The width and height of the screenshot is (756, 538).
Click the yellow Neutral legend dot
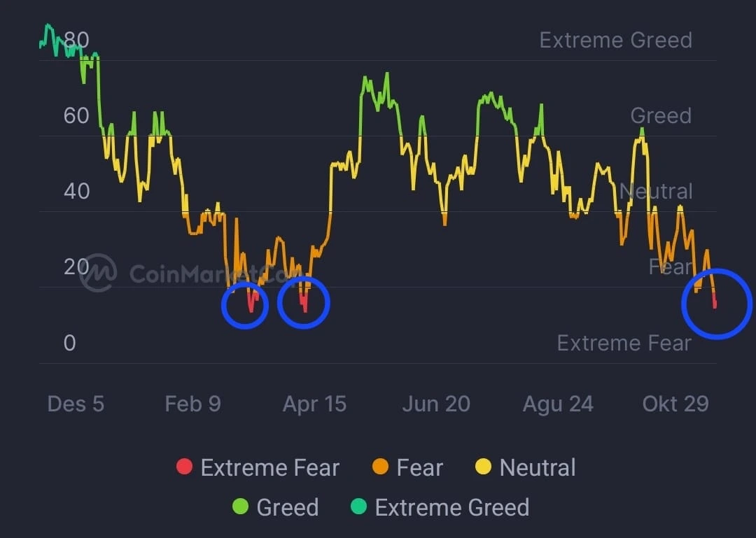point(483,467)
